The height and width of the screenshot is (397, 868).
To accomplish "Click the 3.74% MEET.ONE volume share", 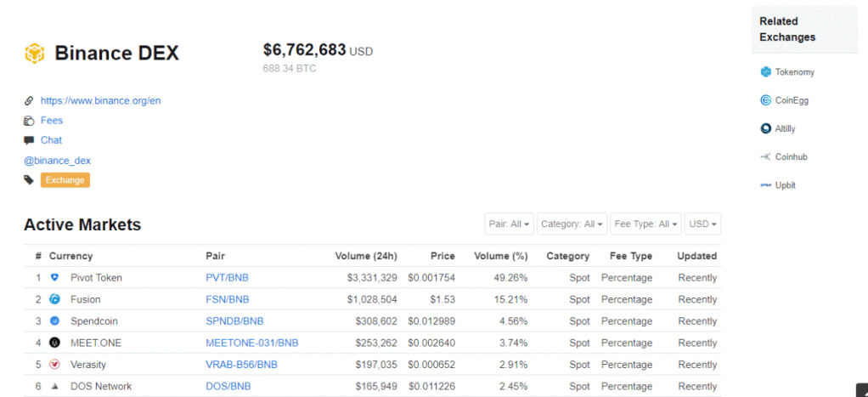I will click(513, 343).
